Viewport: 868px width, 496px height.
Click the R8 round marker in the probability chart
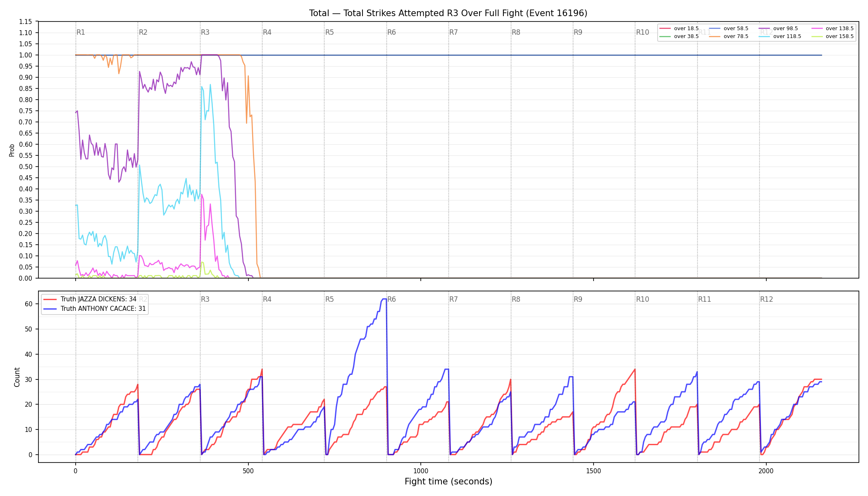pos(516,32)
